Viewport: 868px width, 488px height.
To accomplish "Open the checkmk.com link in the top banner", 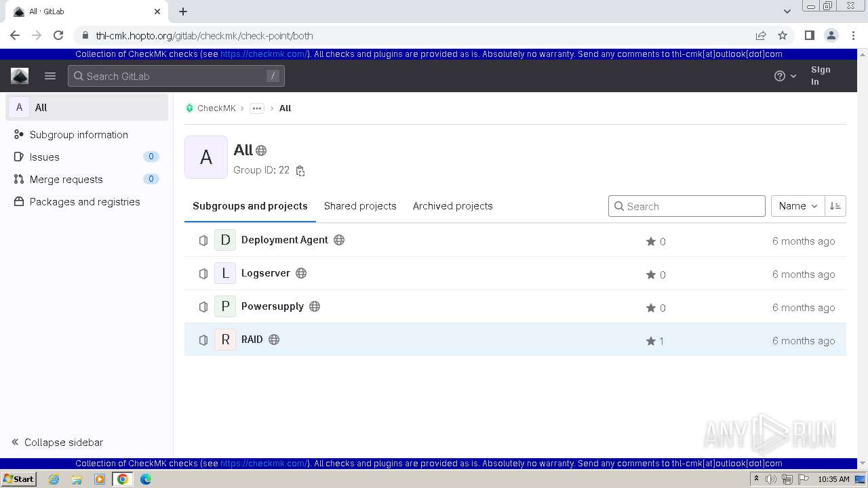I will pos(264,54).
